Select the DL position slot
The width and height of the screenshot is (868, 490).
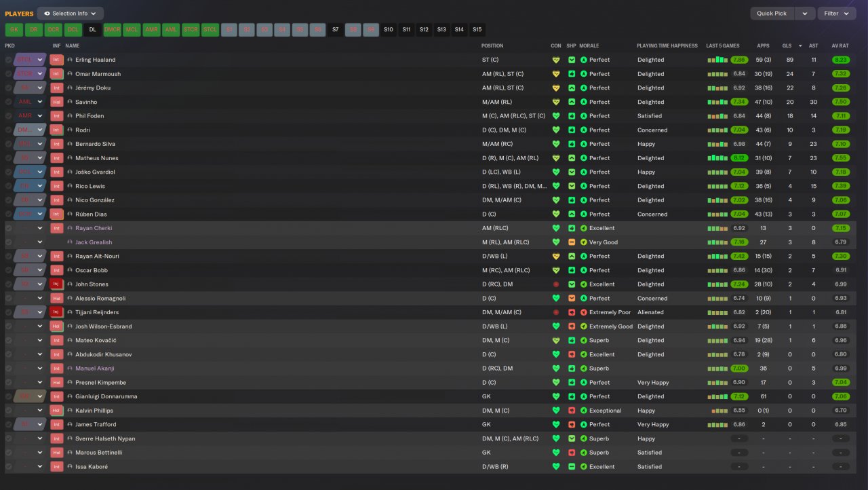[93, 30]
